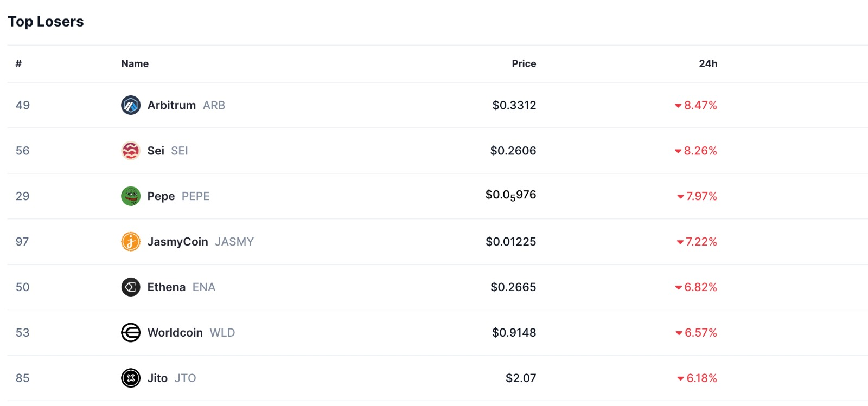This screenshot has height=406, width=868.
Task: Click the Ethena coin logo icon
Action: (131, 287)
